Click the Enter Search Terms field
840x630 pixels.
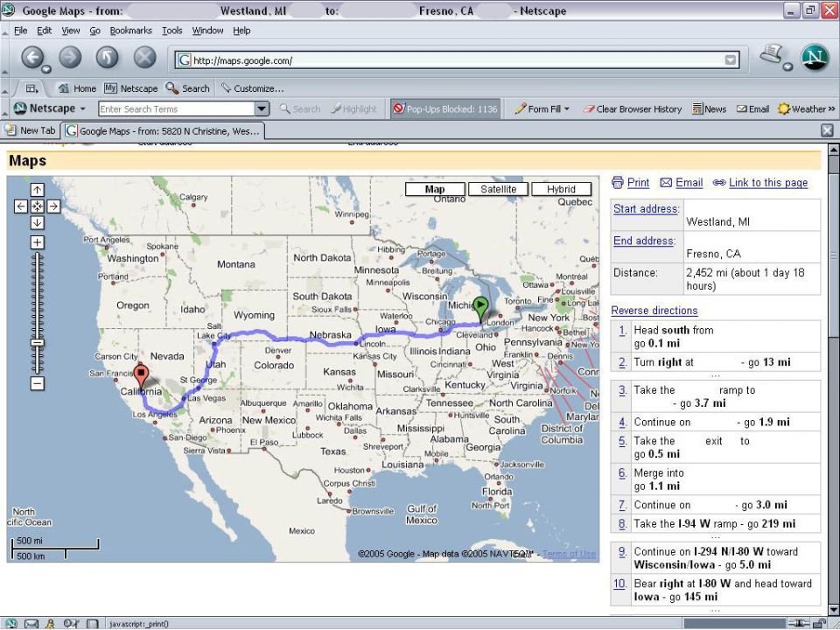tap(176, 108)
